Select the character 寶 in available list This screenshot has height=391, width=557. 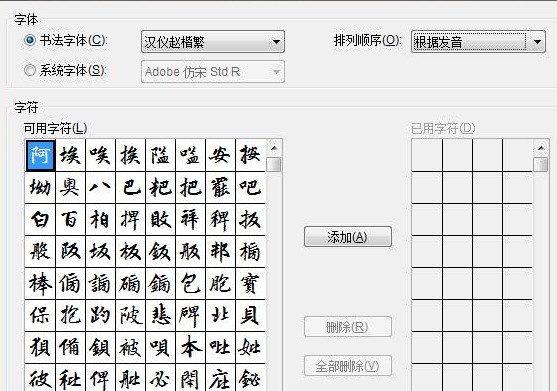pos(250,283)
